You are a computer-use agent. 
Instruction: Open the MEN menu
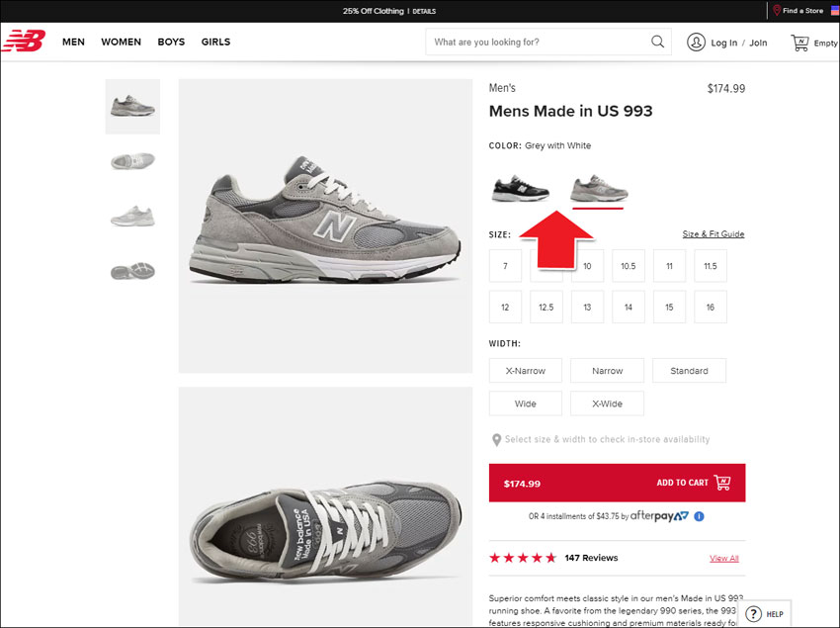73,42
